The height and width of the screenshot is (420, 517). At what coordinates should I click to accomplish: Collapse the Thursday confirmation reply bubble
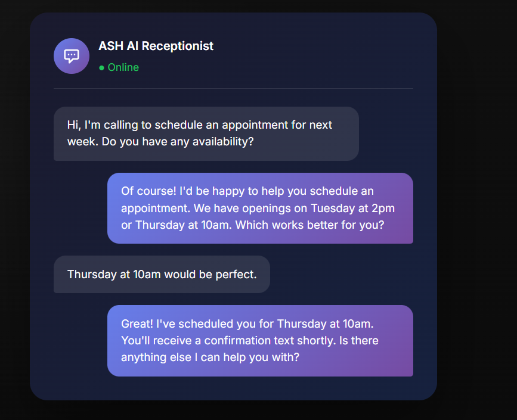(x=260, y=341)
